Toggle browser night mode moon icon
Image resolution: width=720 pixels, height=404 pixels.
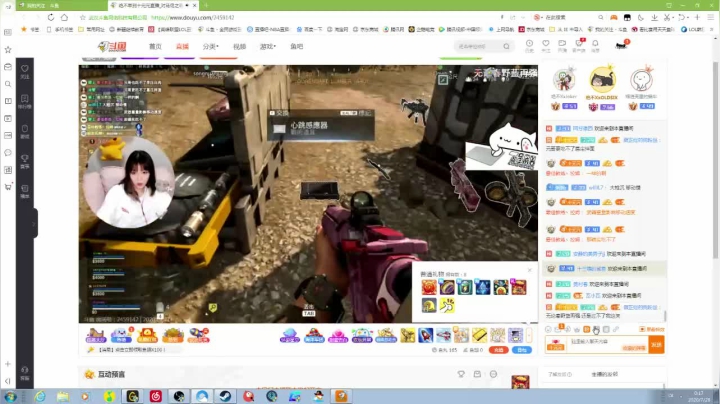coord(641,17)
